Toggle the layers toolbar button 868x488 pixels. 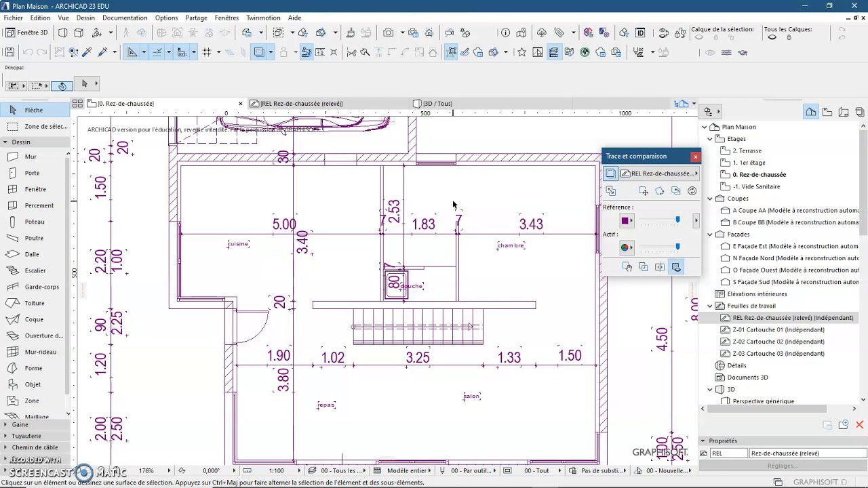click(x=553, y=52)
